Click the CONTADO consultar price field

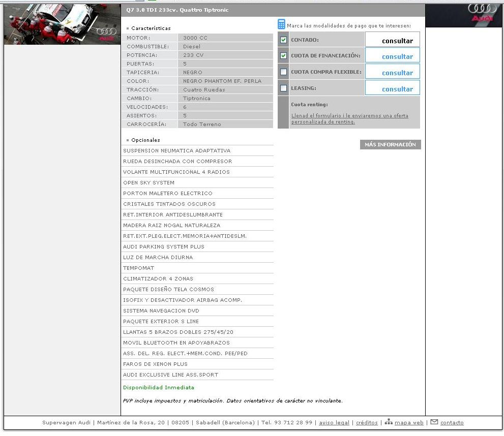pos(393,40)
